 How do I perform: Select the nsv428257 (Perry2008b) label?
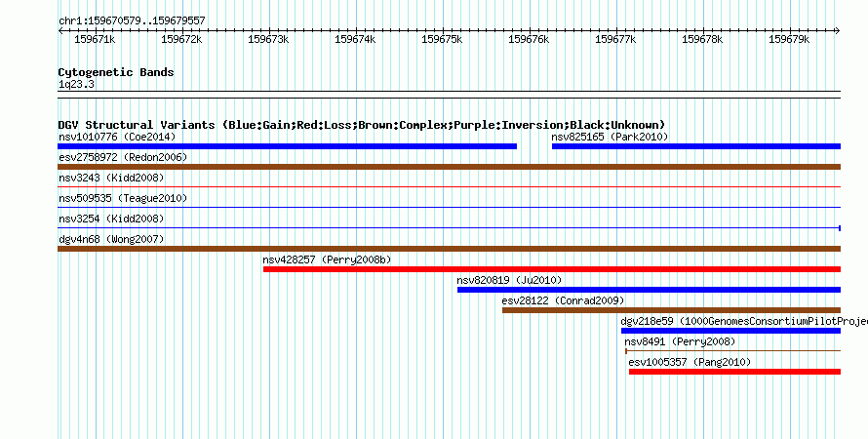pyautogui.click(x=327, y=259)
